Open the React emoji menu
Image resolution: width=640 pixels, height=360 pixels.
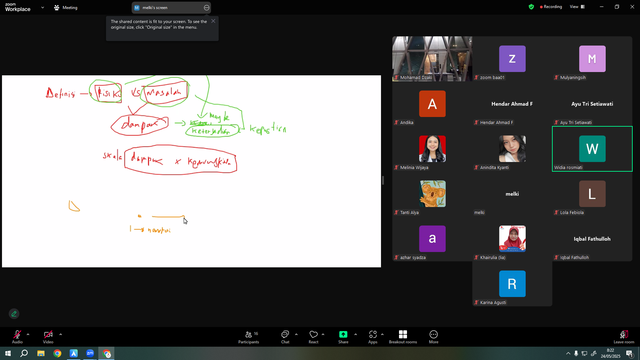pyautogui.click(x=313, y=337)
